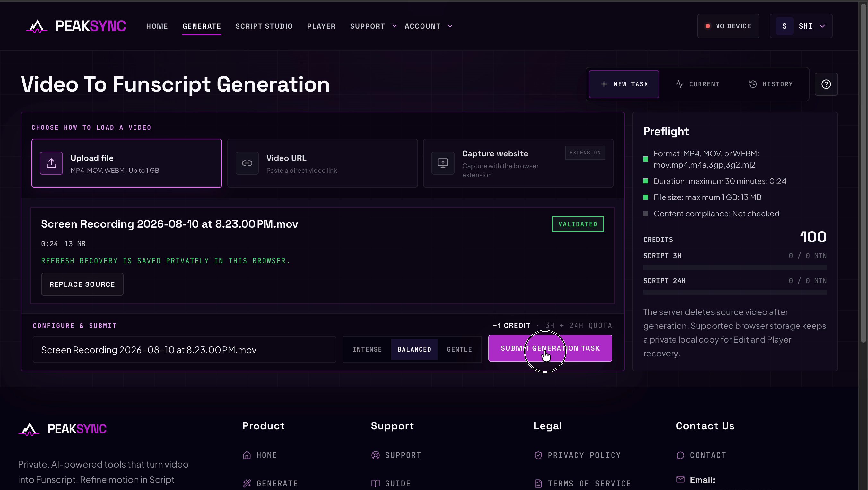
Task: Click the credits value '100'
Action: pos(813,237)
